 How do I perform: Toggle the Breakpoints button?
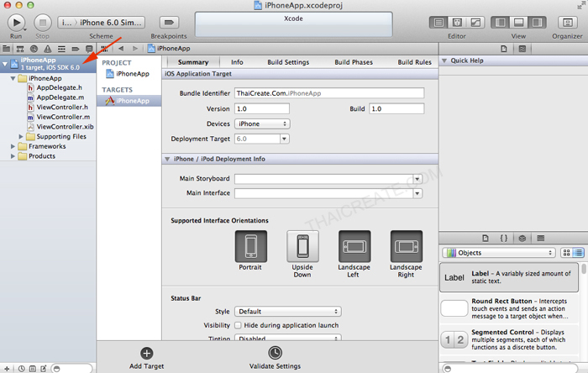click(169, 22)
